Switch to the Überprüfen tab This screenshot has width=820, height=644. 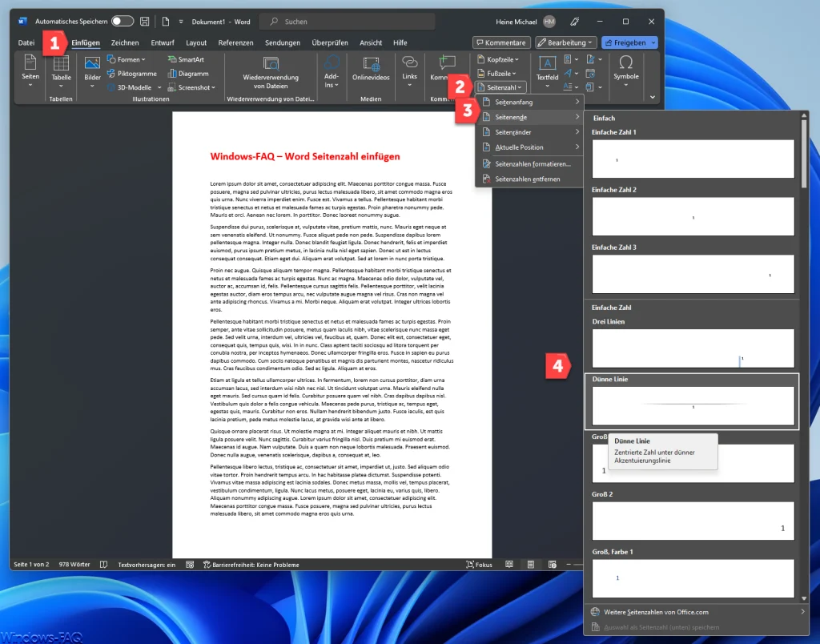tap(330, 43)
